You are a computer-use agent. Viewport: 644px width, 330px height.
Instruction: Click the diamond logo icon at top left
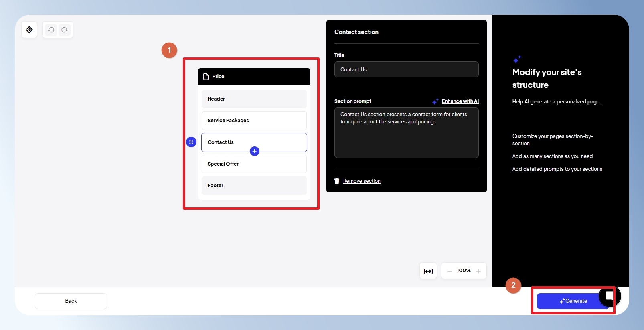29,30
